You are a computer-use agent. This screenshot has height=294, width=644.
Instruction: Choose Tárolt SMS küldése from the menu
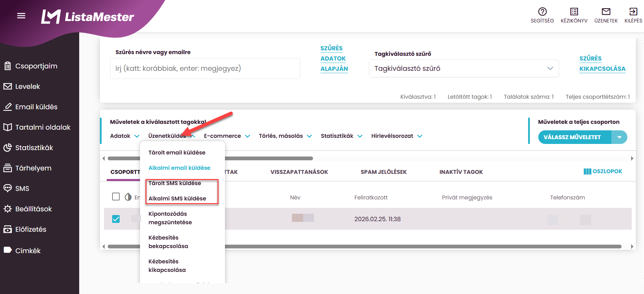click(x=175, y=183)
